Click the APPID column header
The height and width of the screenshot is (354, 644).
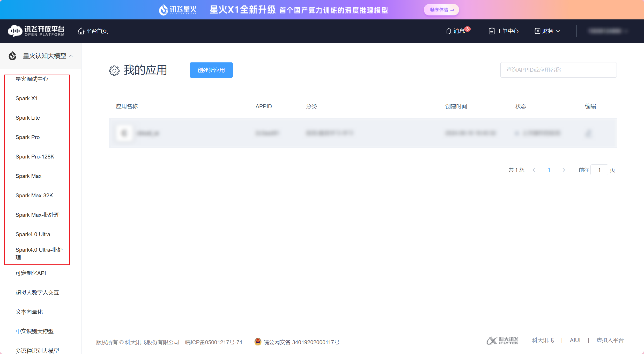click(264, 106)
